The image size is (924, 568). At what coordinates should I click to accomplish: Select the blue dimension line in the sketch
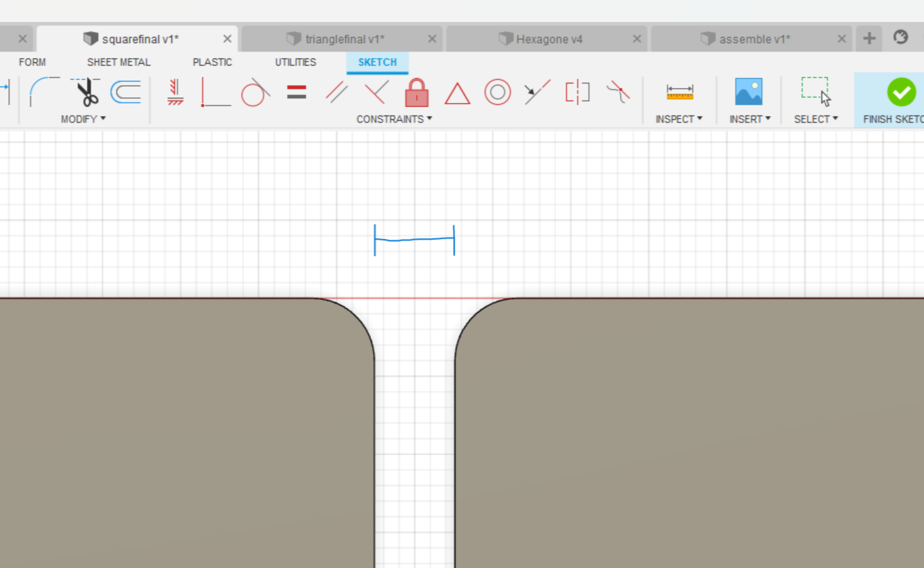point(415,239)
